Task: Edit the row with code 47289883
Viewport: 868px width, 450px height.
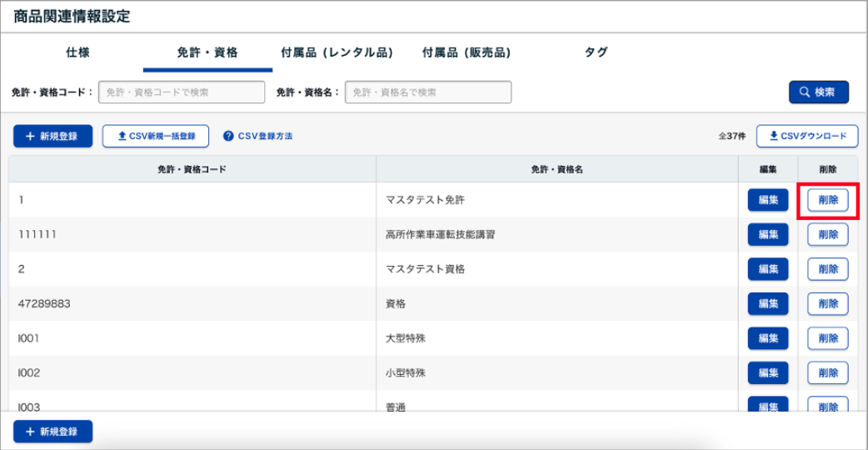Action: (x=767, y=304)
